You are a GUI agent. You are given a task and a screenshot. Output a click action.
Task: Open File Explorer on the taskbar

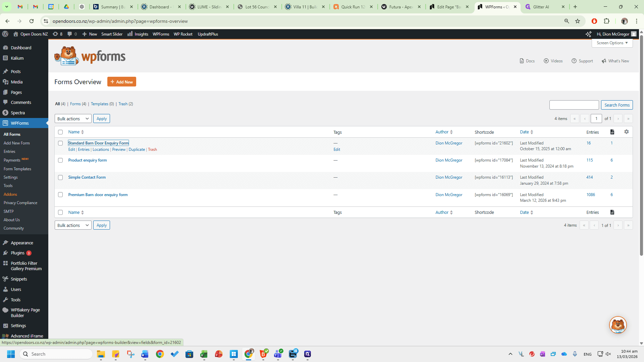tap(101, 354)
